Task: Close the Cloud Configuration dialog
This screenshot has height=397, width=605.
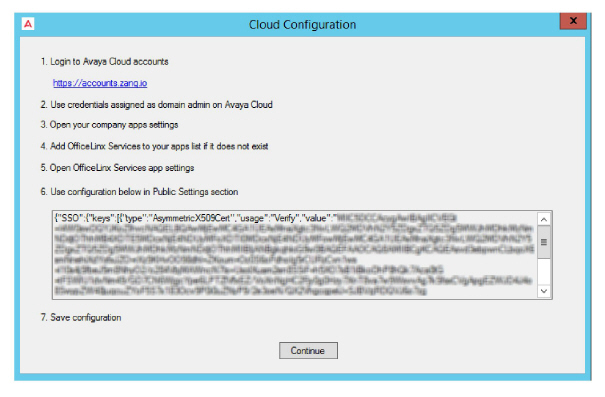Action: tap(573, 20)
